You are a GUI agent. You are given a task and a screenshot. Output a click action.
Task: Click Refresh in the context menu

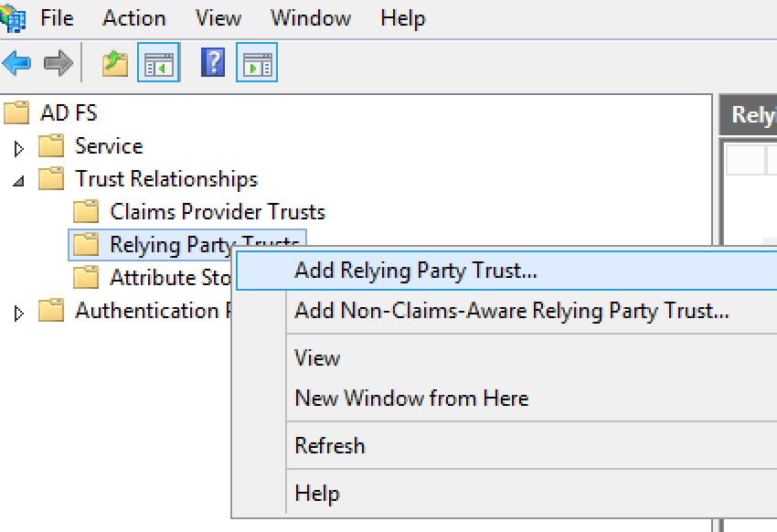tap(329, 446)
